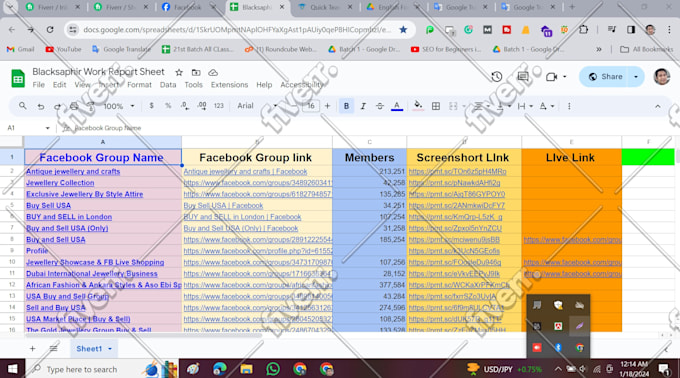Open text rotation dropdown
Image resolution: width=680 pixels, height=378 pixels.
pyautogui.click(x=546, y=106)
